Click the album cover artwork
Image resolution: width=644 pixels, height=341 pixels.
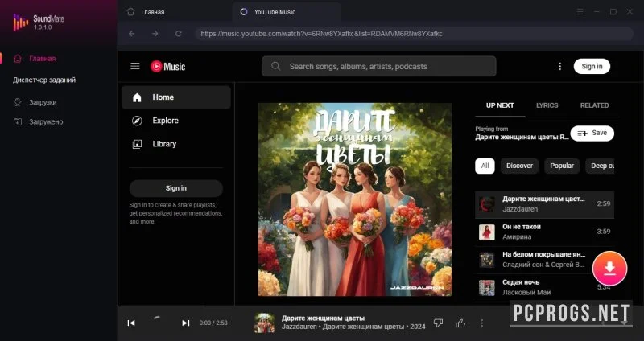pyautogui.click(x=354, y=199)
